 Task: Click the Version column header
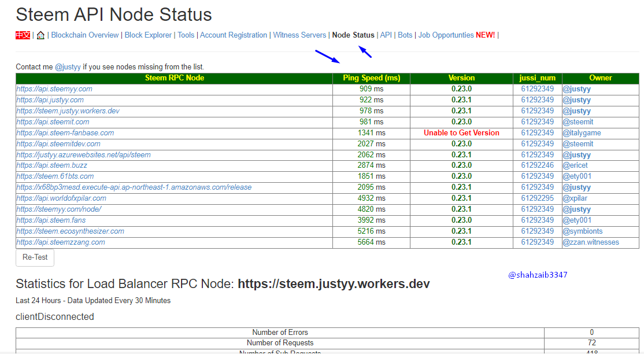point(461,78)
